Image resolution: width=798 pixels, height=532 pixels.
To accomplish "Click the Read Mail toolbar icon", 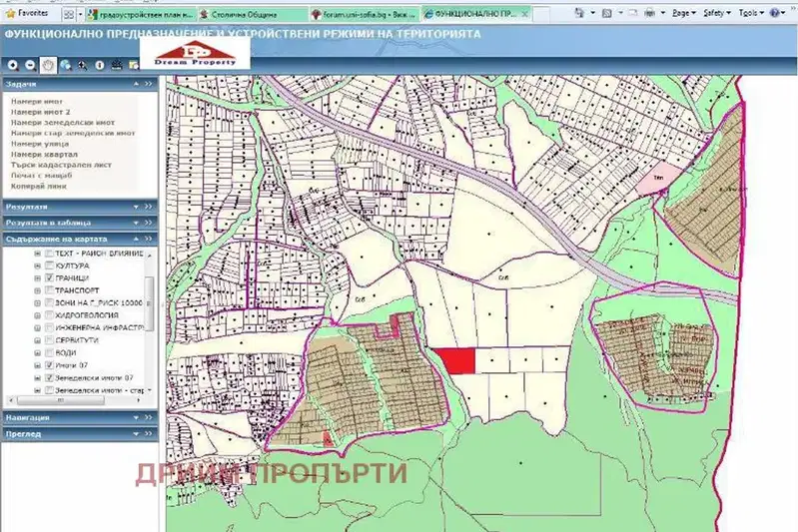I will pyautogui.click(x=633, y=13).
